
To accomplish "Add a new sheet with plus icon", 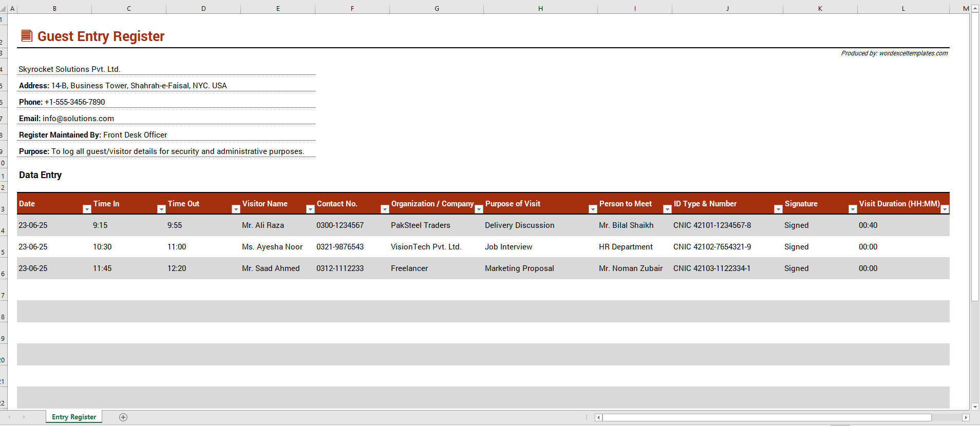I will [x=123, y=417].
